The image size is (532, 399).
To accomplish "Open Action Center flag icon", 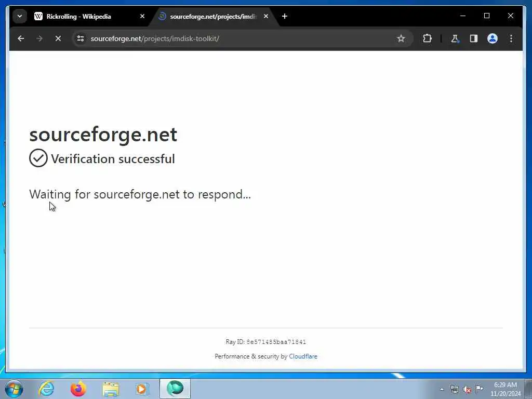I will click(479, 389).
